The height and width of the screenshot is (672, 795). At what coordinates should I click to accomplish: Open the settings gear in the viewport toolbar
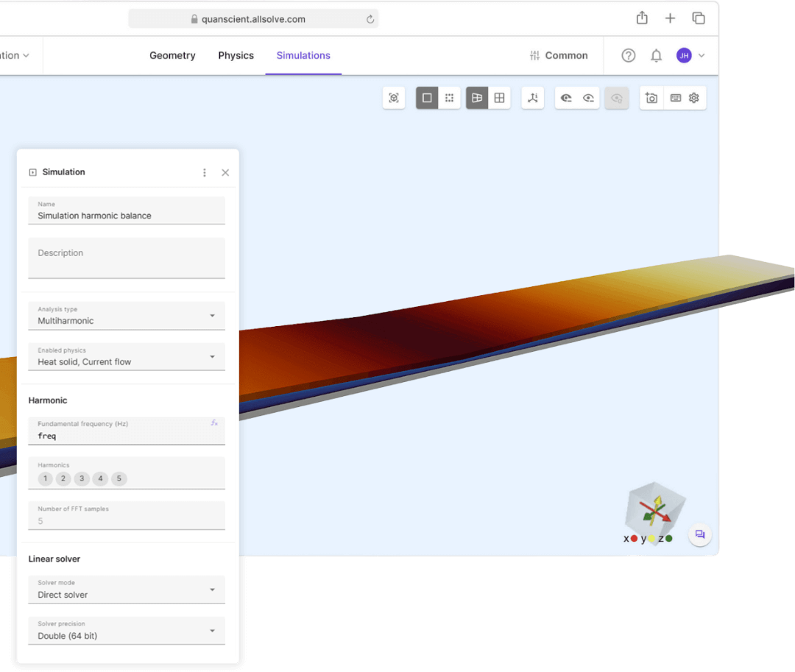coord(693,97)
